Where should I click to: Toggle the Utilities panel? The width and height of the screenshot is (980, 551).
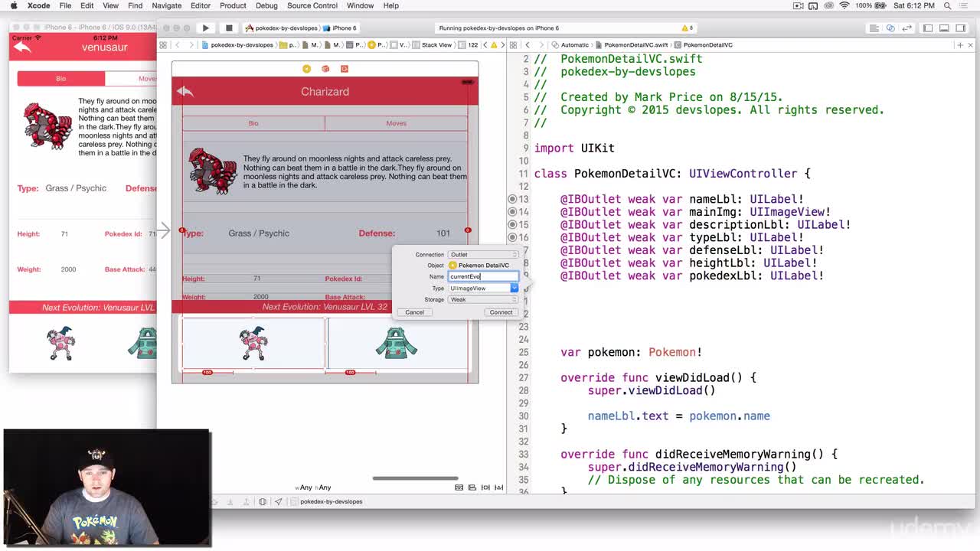pos(962,28)
